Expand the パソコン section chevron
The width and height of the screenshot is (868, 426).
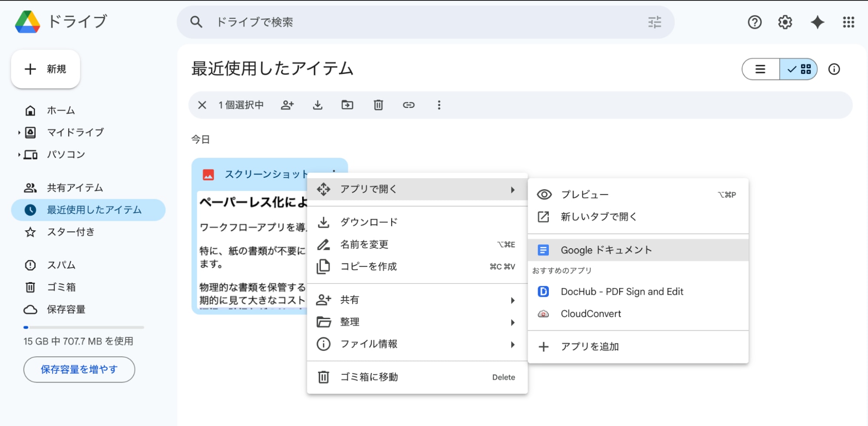pyautogui.click(x=19, y=154)
